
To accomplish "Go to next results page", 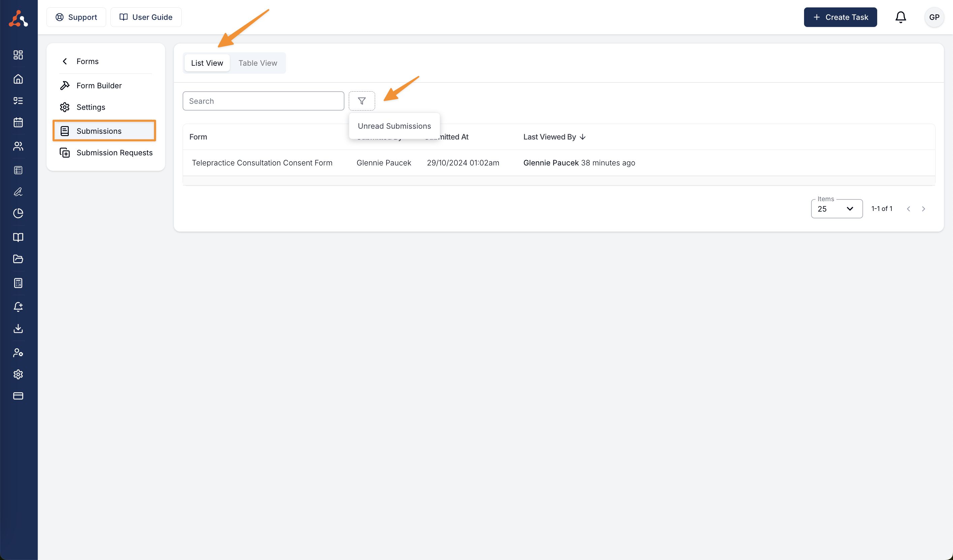I will click(x=923, y=209).
